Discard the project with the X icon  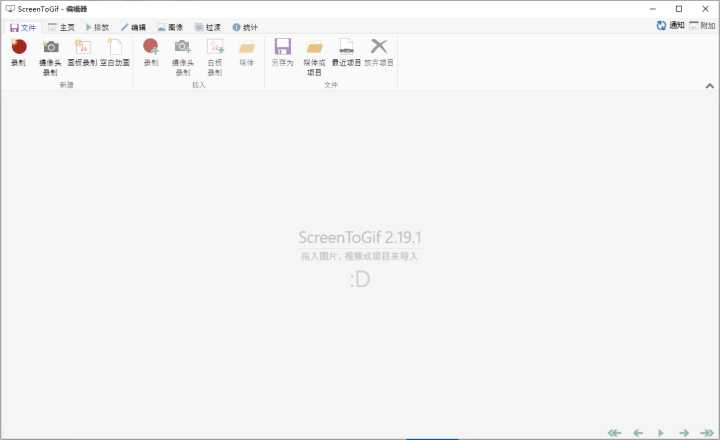pyautogui.click(x=379, y=53)
